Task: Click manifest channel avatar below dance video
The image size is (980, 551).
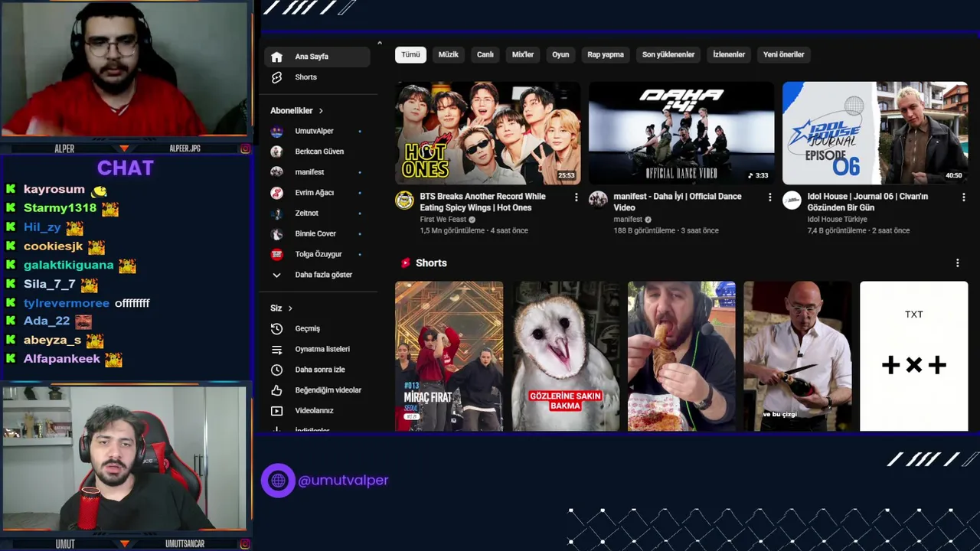Action: [598, 201]
